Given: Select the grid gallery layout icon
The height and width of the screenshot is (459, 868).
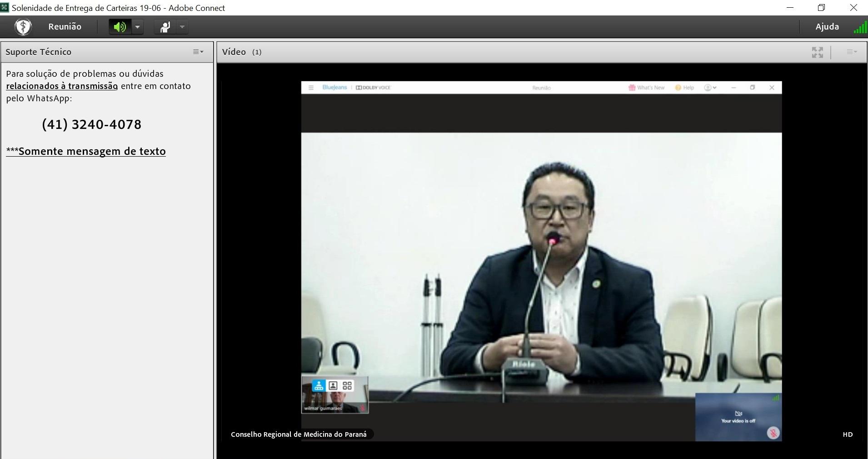Looking at the screenshot, I should 347,385.
